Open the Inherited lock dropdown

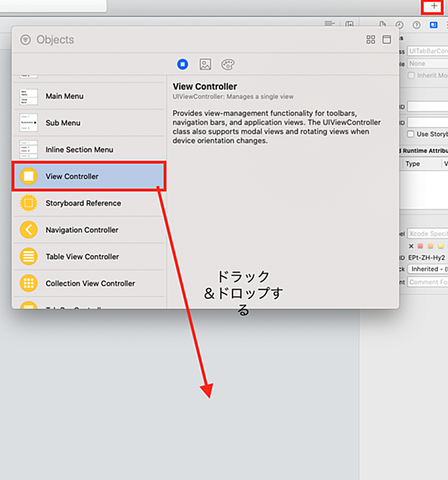click(428, 269)
